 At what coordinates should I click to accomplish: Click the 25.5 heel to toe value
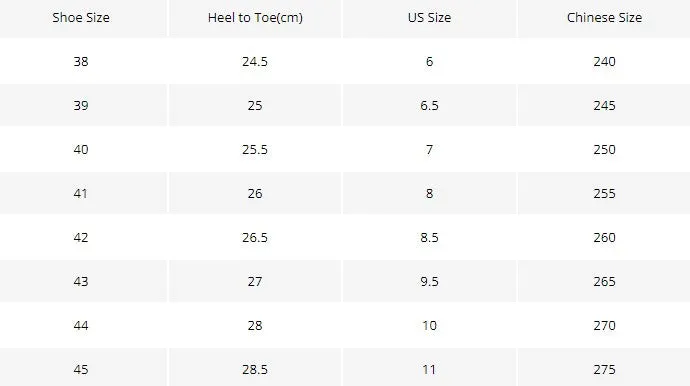pyautogui.click(x=255, y=149)
